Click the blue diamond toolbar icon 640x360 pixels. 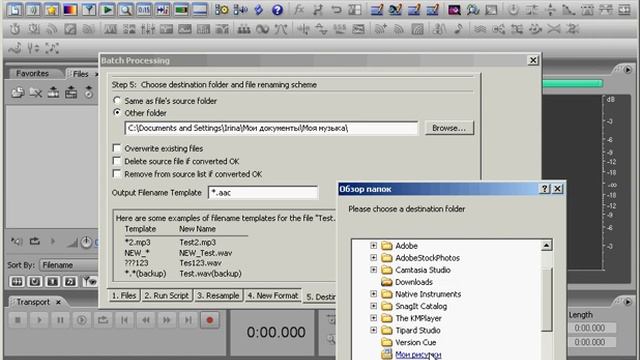coord(259,9)
